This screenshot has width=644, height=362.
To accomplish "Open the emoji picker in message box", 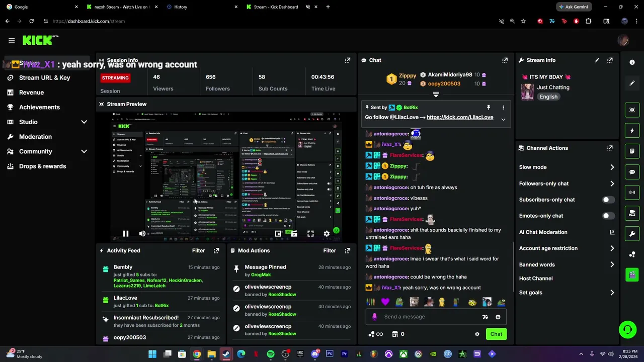I will (x=498, y=317).
